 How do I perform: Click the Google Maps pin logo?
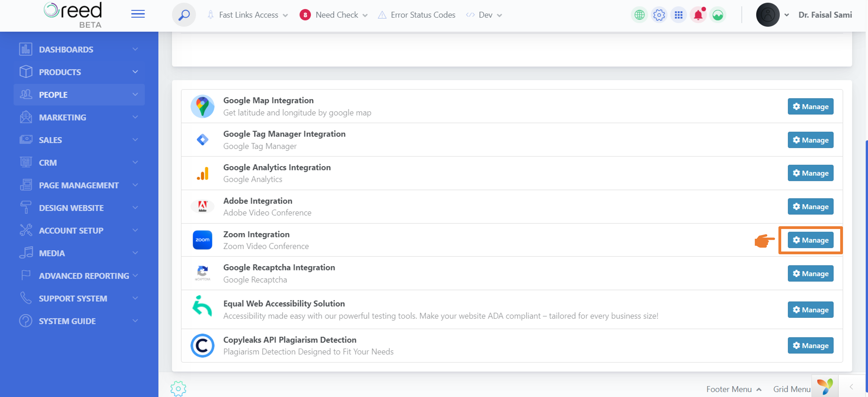(202, 106)
